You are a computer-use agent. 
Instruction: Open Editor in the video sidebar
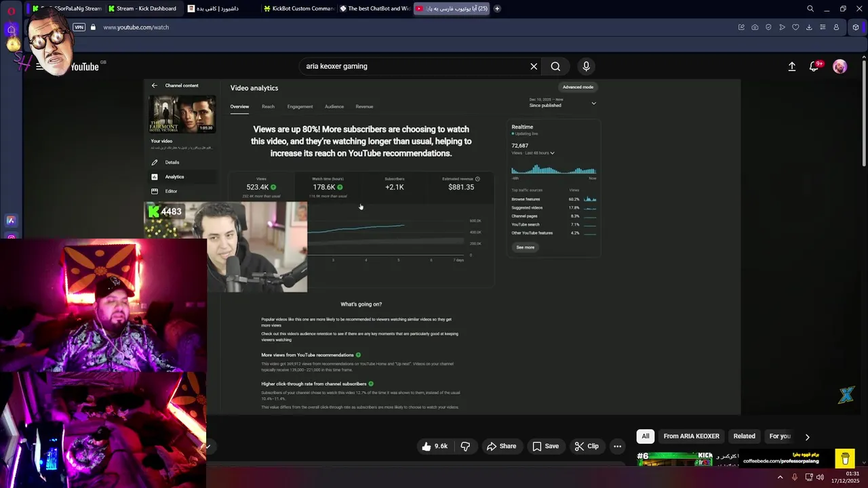click(171, 191)
